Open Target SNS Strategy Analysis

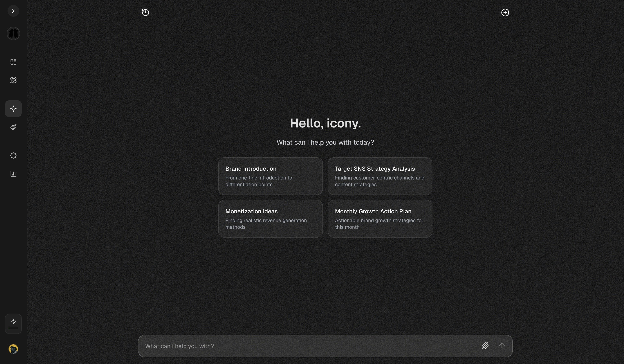380,176
